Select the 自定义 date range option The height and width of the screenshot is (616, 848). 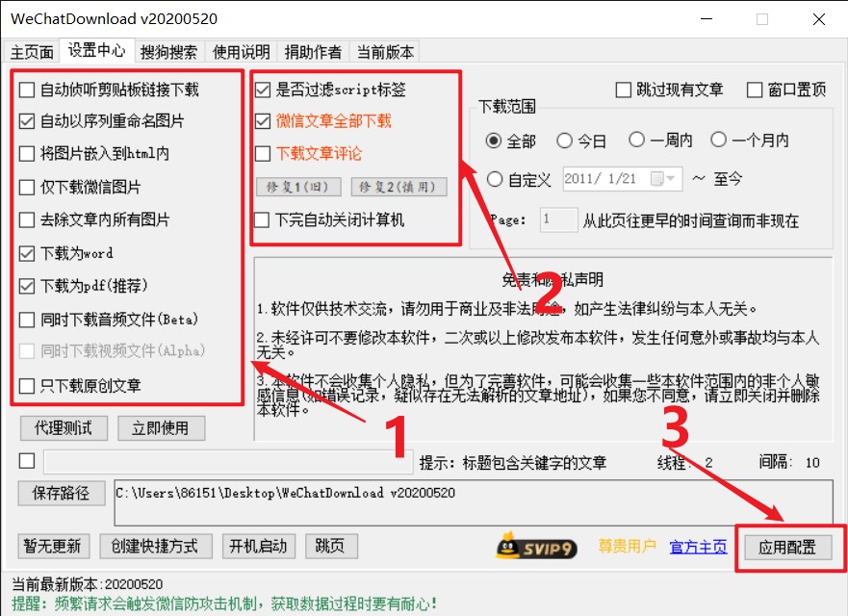[496, 179]
